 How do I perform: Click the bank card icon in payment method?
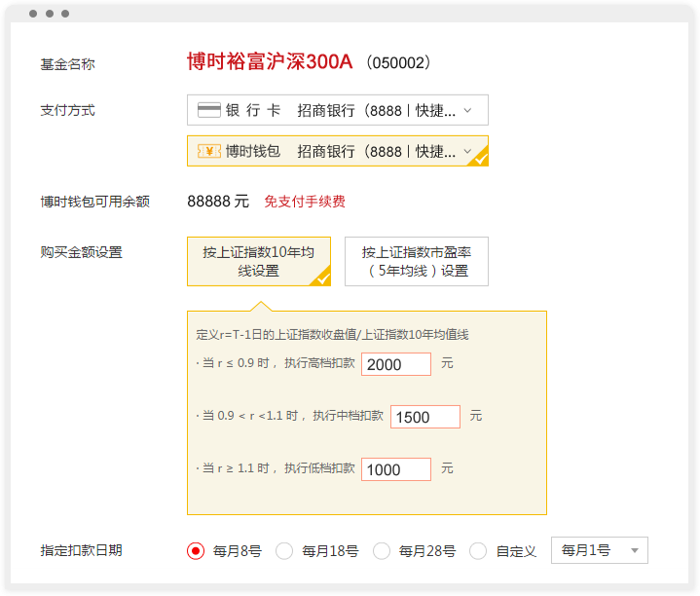pyautogui.click(x=209, y=110)
